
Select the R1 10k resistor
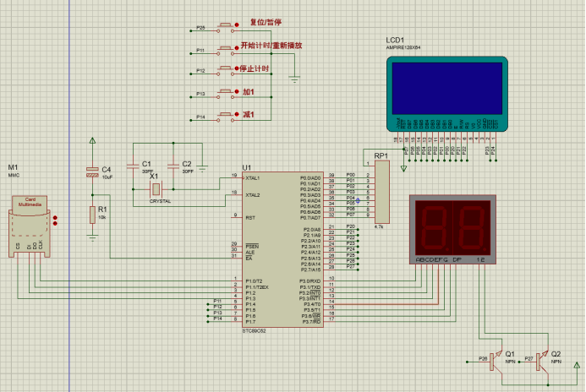pyautogui.click(x=92, y=215)
